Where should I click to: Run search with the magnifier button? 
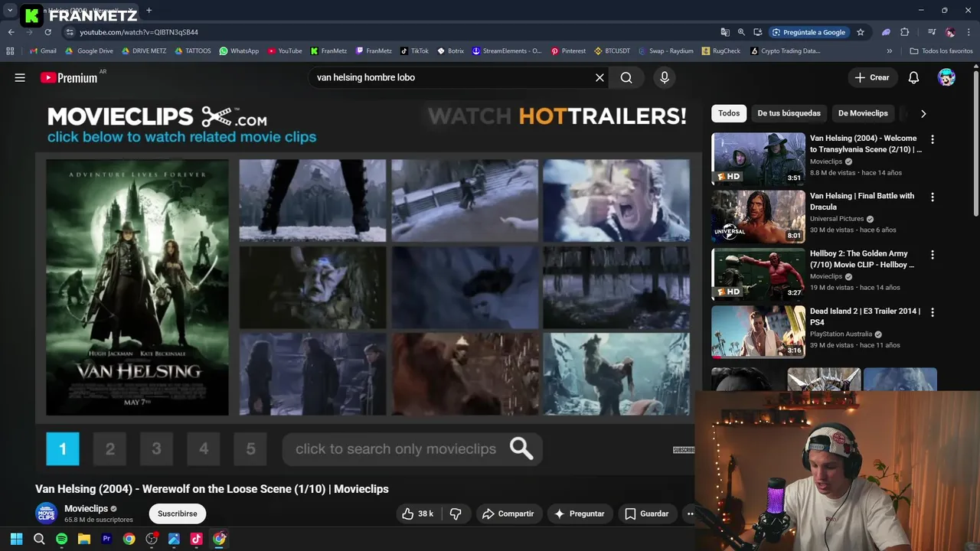tap(626, 77)
